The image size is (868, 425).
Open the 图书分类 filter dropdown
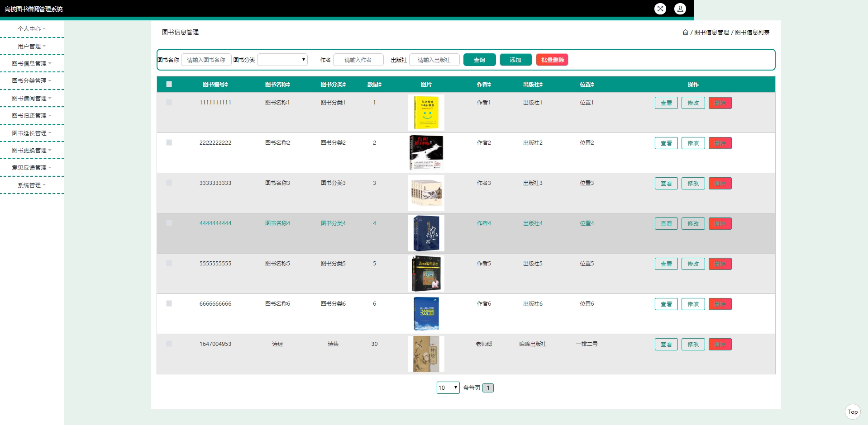282,60
